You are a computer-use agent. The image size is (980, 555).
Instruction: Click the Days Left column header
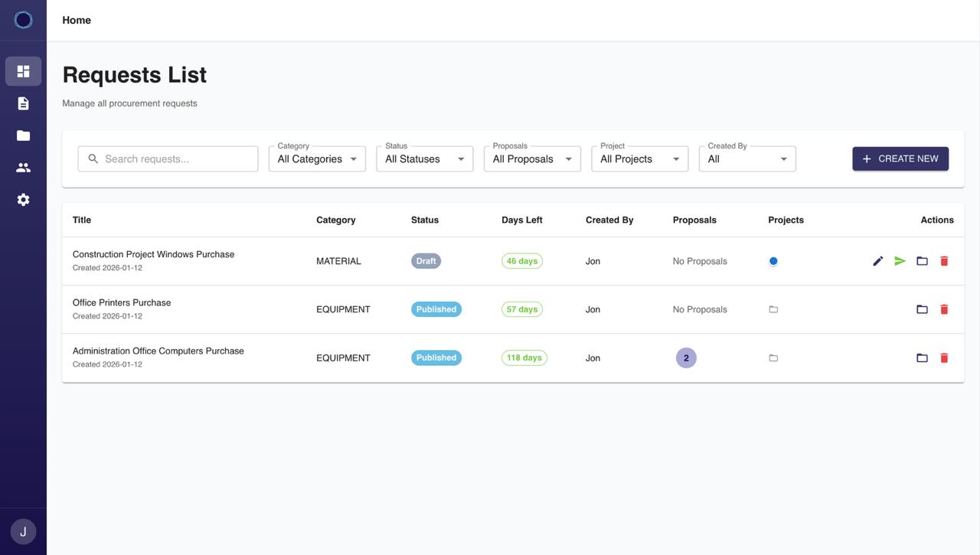point(522,220)
